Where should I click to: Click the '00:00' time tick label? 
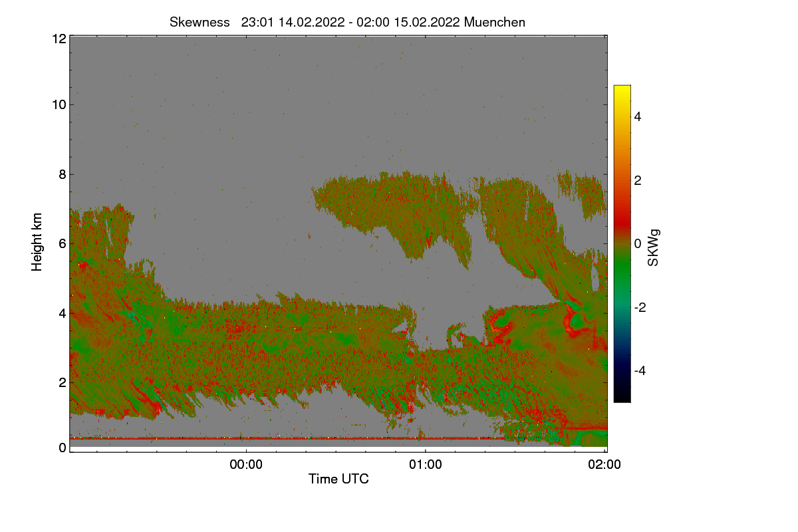[x=246, y=465]
